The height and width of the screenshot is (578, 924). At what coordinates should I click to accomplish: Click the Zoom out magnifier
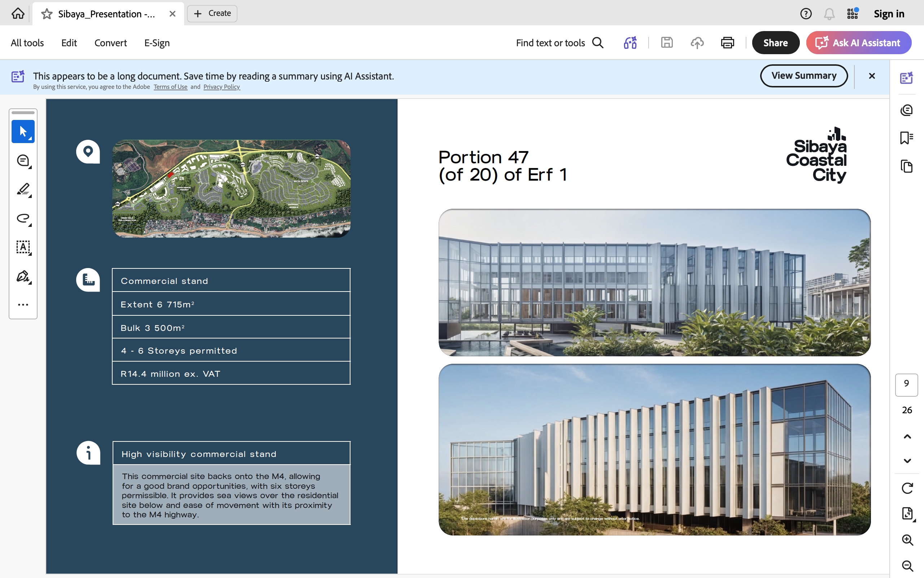click(x=907, y=566)
